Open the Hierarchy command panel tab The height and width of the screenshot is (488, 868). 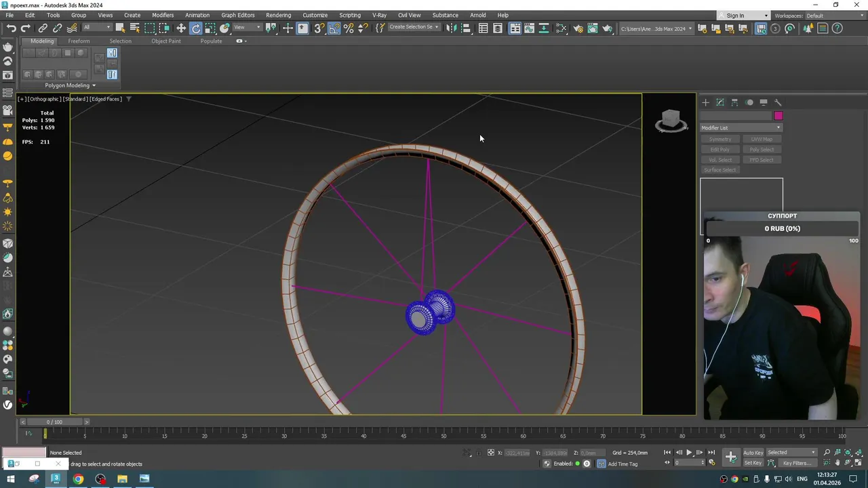pyautogui.click(x=734, y=102)
